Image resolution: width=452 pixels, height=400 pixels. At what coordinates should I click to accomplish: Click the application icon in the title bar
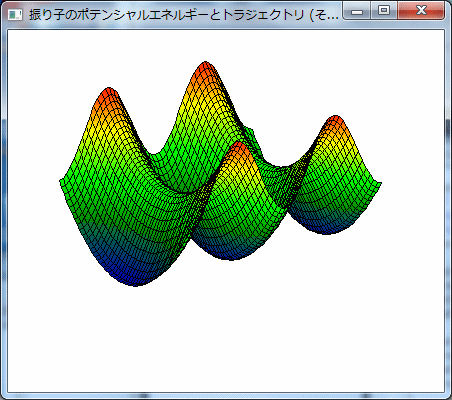15,14
